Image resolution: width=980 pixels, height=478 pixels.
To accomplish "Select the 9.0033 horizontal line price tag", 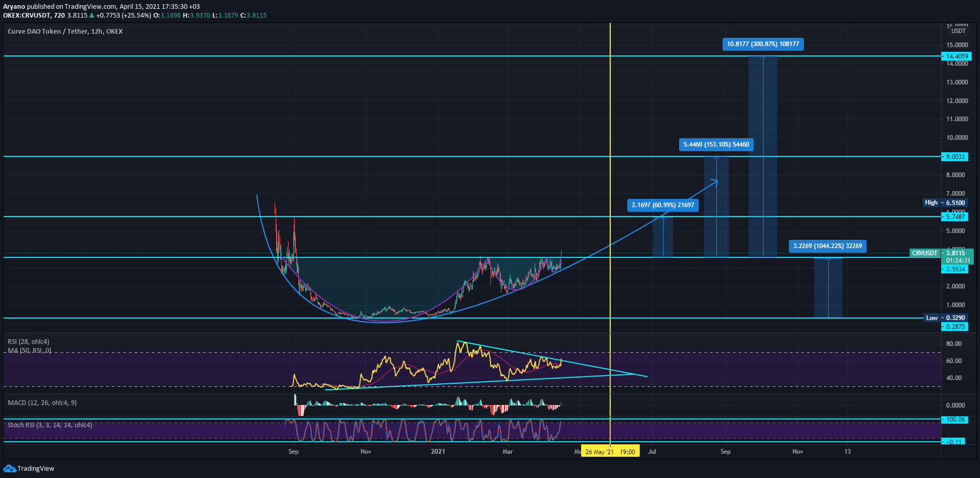I will tap(955, 157).
